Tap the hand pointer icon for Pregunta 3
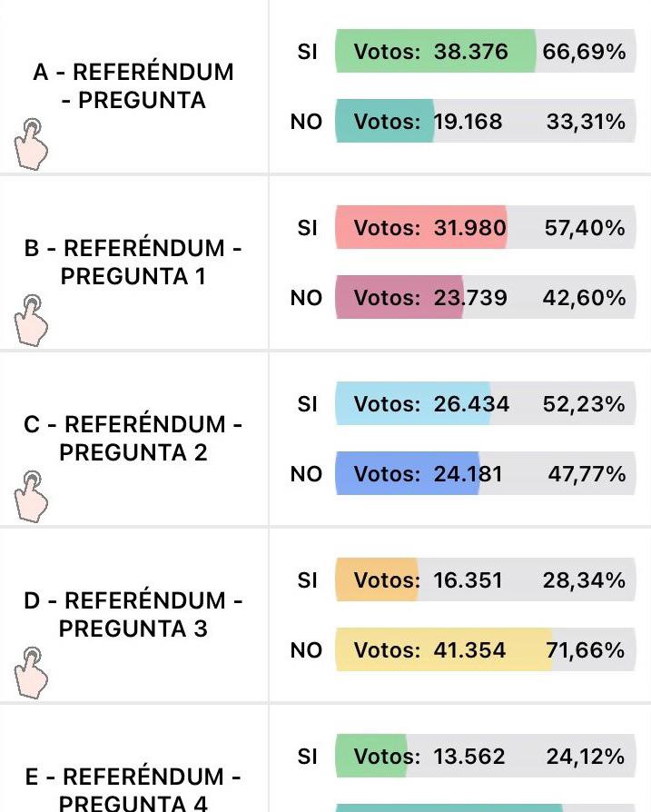 31,672
